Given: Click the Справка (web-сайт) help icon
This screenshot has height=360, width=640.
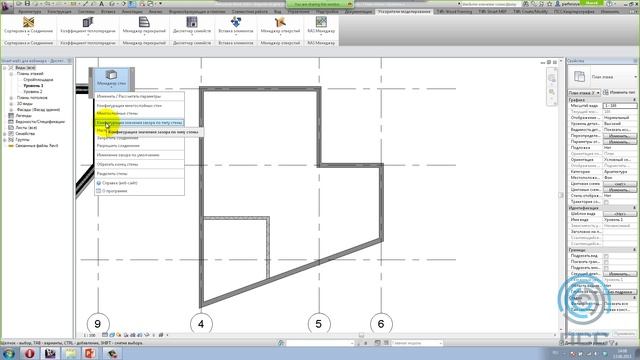Looking at the screenshot, I should tap(98, 183).
